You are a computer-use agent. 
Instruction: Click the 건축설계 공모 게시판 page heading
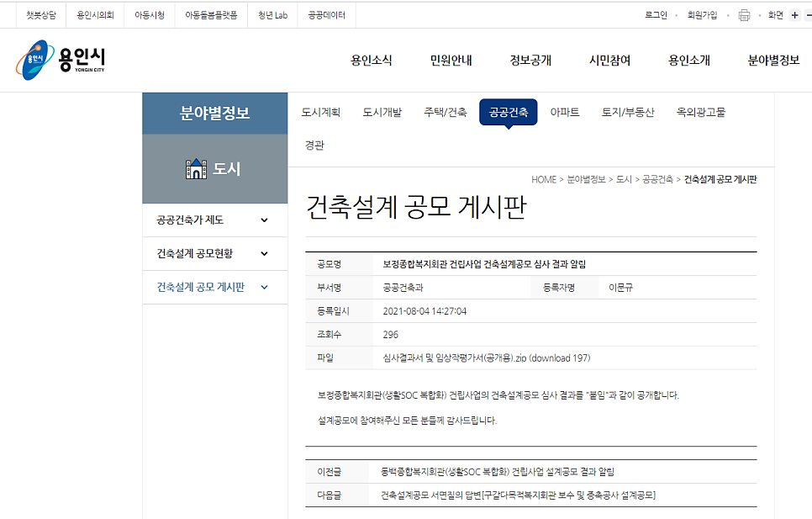point(416,207)
